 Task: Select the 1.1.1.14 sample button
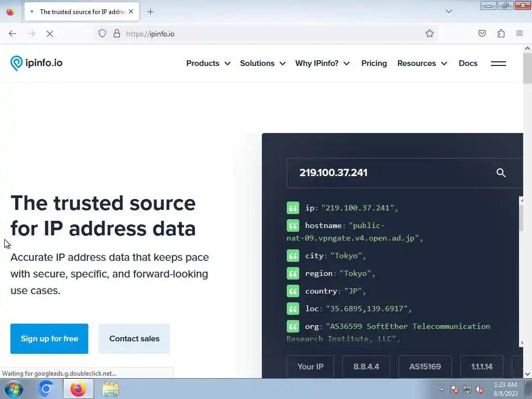click(482, 366)
